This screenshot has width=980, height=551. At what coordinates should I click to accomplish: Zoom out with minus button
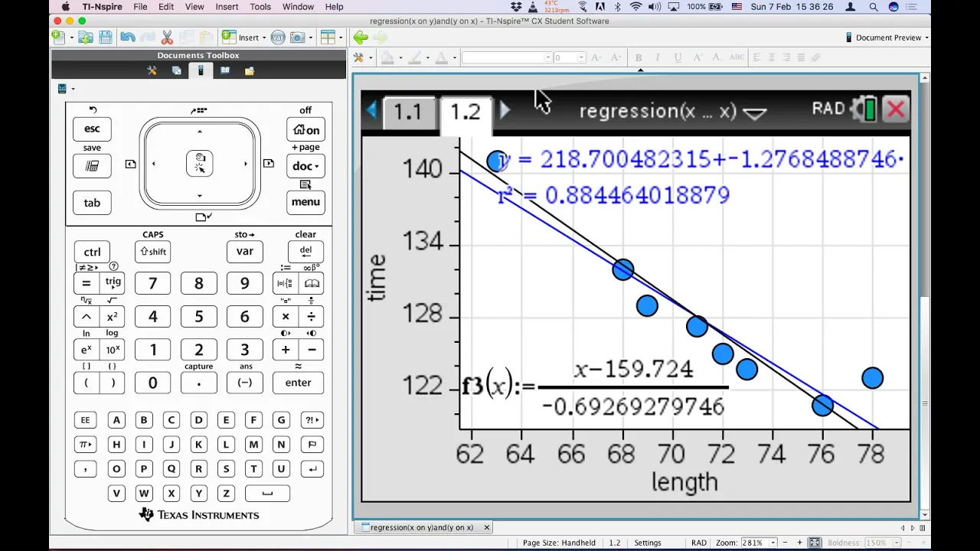click(x=785, y=543)
